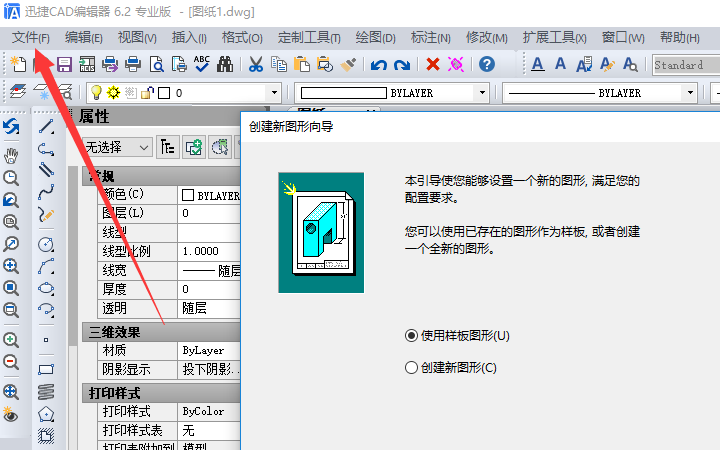The width and height of the screenshot is (720, 450).
Task: Click the 颜色(C) BYLAYER color swatch
Action: (x=188, y=195)
